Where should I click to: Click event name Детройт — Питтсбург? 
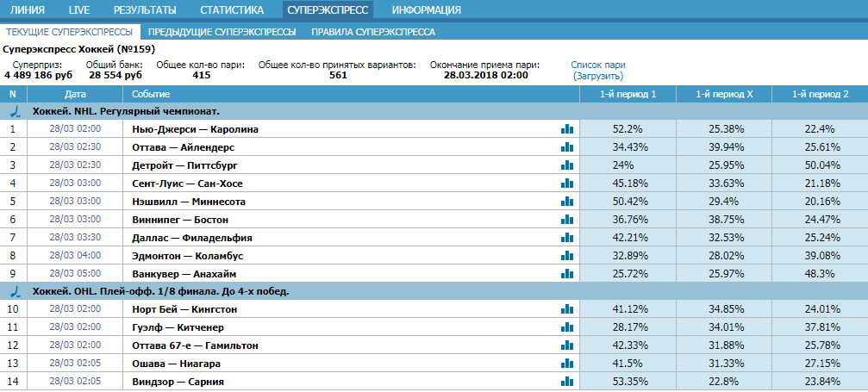pos(185,165)
